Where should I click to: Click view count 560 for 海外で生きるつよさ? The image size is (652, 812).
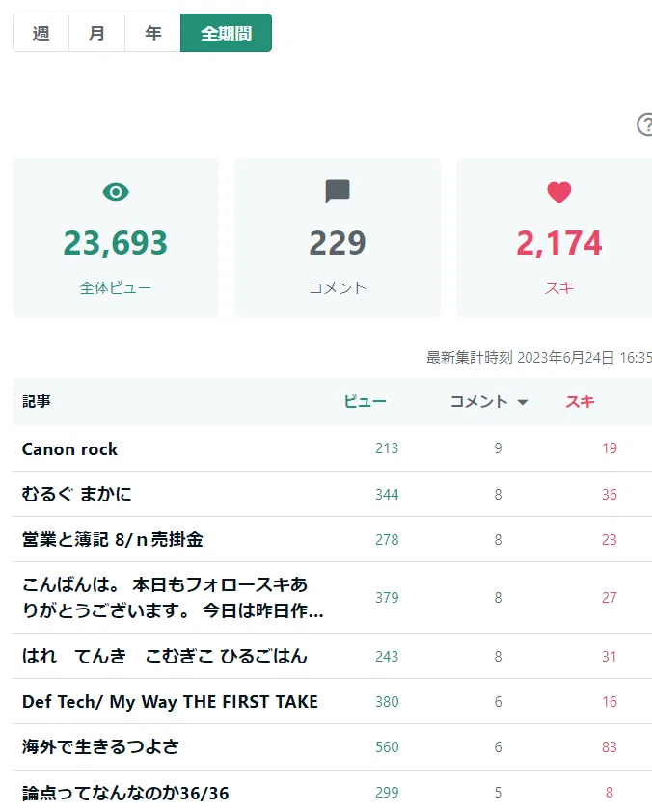tap(387, 747)
